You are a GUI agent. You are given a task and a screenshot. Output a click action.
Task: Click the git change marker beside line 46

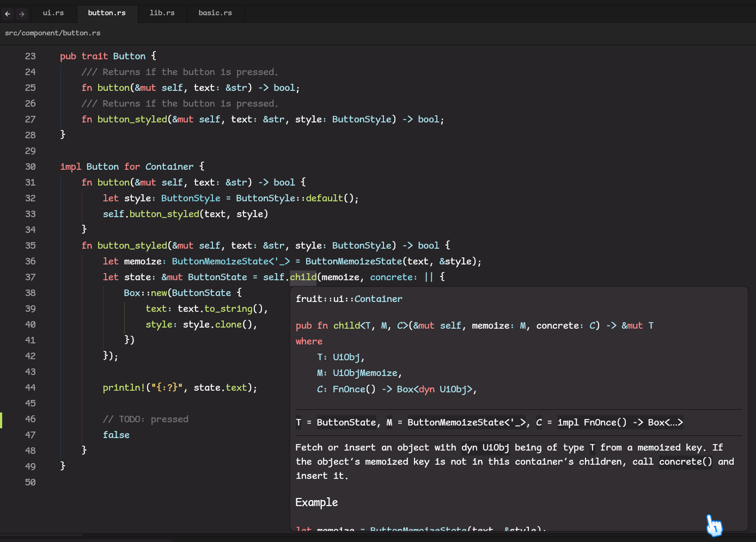2,420
